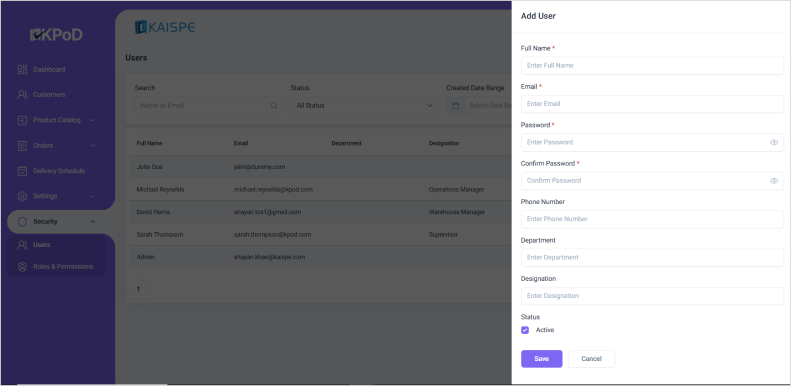Image resolution: width=791 pixels, height=386 pixels.
Task: Click the Name or Email search box
Action: click(208, 105)
